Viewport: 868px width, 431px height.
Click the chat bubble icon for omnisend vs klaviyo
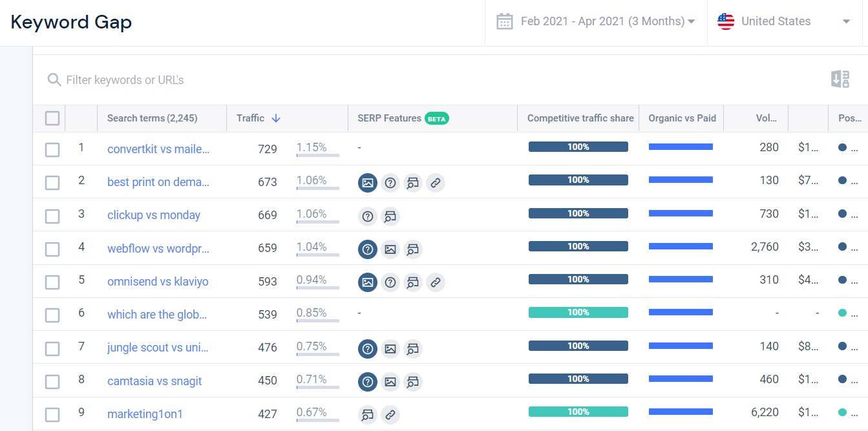pos(413,282)
